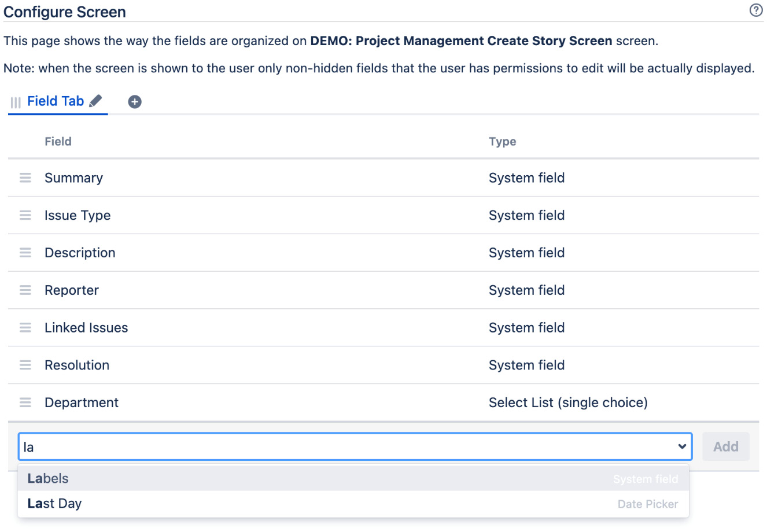Add a new tab with plus icon
Screen dimensions: 767x532
pos(135,102)
